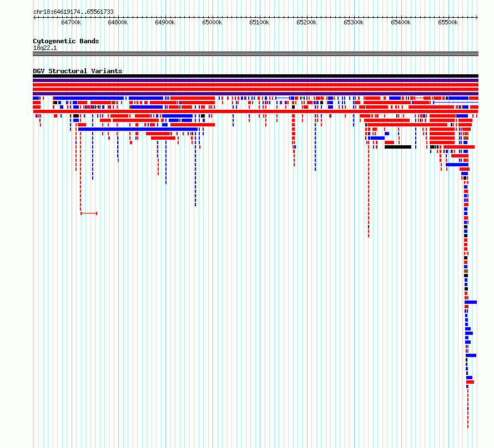The height and width of the screenshot is (448, 494).
Task: Click the long blue variant spanning 64720k to 64970k
Action: point(138,129)
